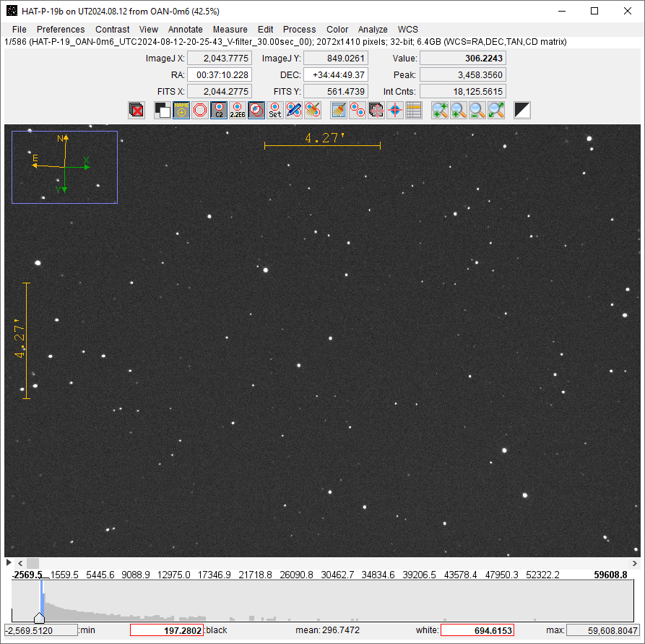The height and width of the screenshot is (644, 645).
Task: Open the FITS header editor table icon
Action: tap(414, 110)
